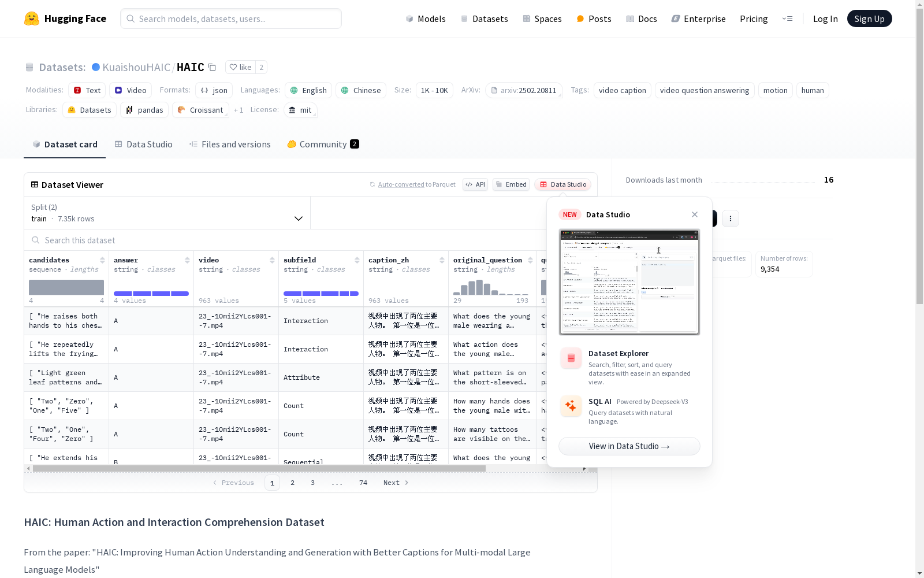Image resolution: width=924 pixels, height=578 pixels.
Task: Click the horizontal scrollbar of the dataset table
Action: pyautogui.click(x=259, y=468)
